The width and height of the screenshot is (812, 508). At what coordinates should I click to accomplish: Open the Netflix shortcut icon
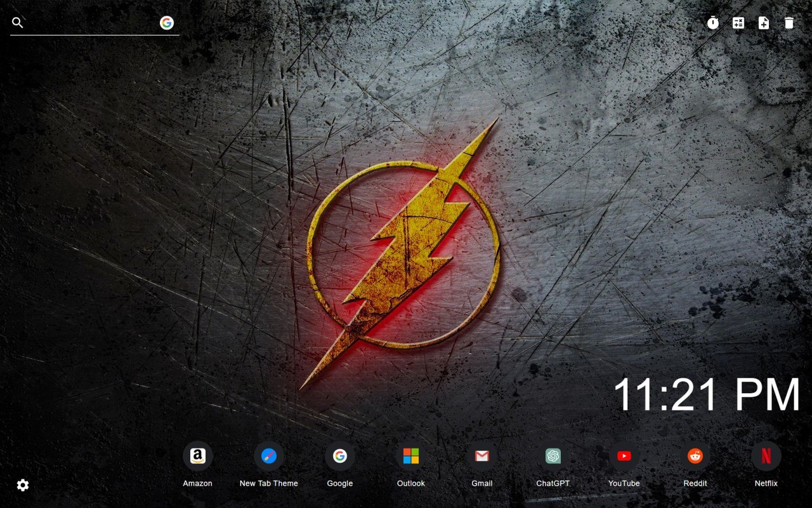point(766,456)
